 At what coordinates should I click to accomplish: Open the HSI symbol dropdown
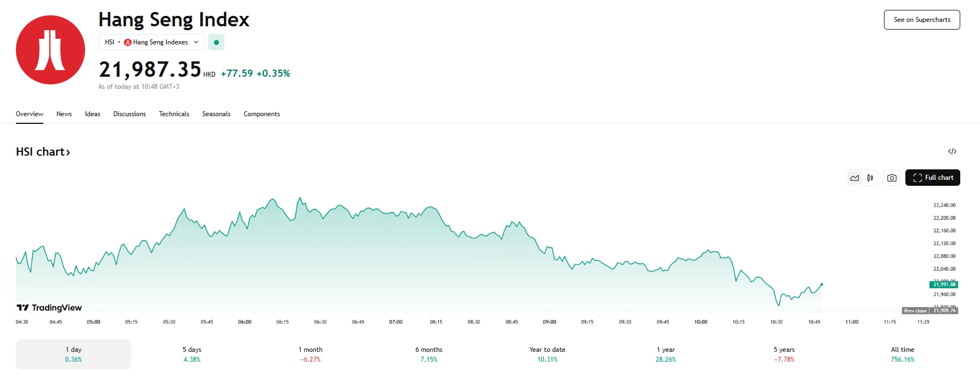196,42
